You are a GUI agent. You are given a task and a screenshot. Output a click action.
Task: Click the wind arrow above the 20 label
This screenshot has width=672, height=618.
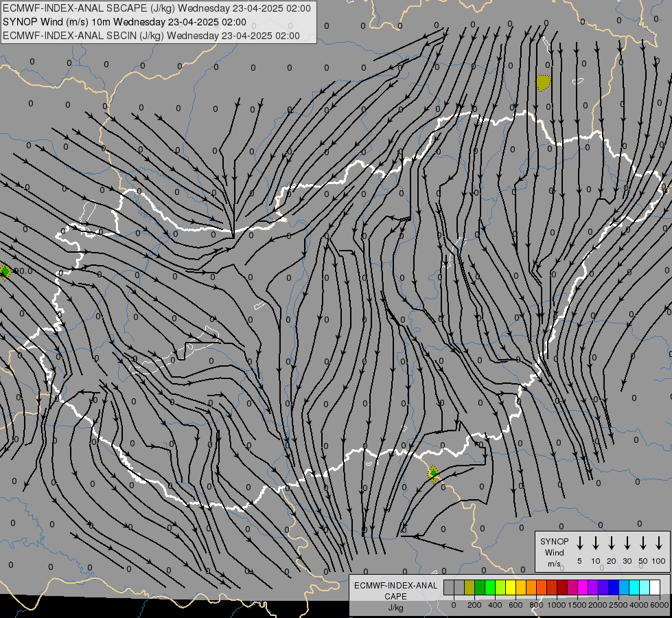click(x=612, y=543)
